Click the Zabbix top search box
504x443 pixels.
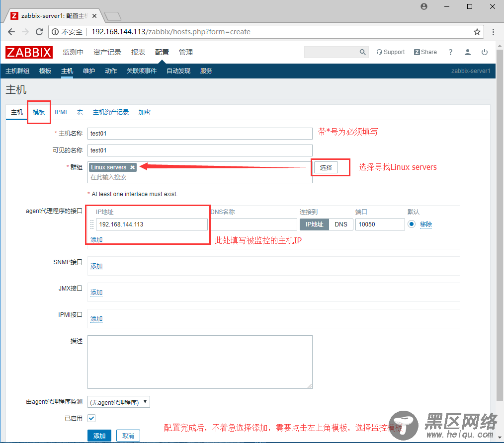point(336,52)
